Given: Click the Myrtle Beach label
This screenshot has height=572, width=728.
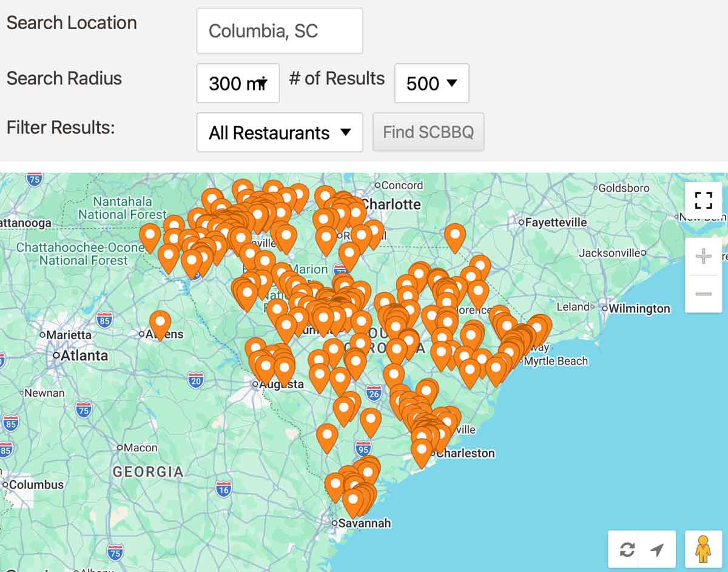Looking at the screenshot, I should coord(556,361).
